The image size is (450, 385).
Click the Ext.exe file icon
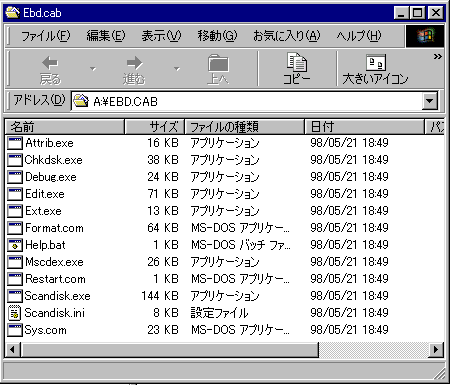click(15, 211)
